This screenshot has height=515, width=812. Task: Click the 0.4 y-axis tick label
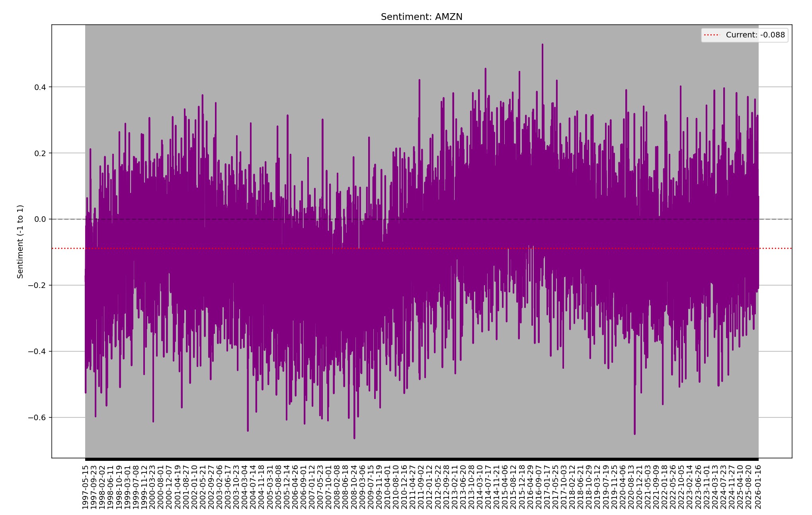[40, 87]
